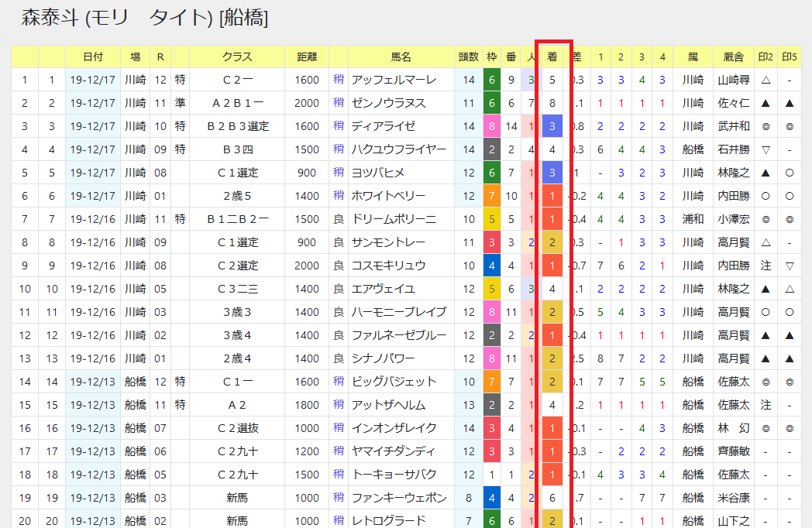Click finish position 8 in ゼンノウラヌス row
Viewport: 812px width, 528px height.
point(552,103)
